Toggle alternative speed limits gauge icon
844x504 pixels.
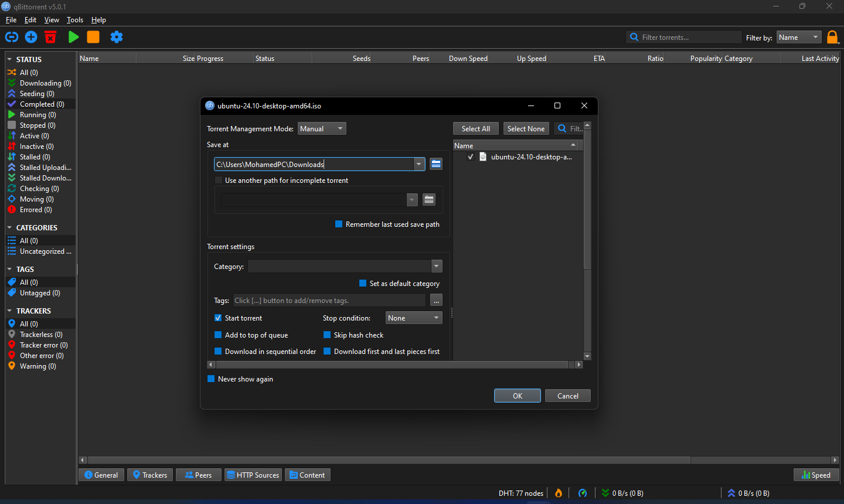[x=583, y=493]
